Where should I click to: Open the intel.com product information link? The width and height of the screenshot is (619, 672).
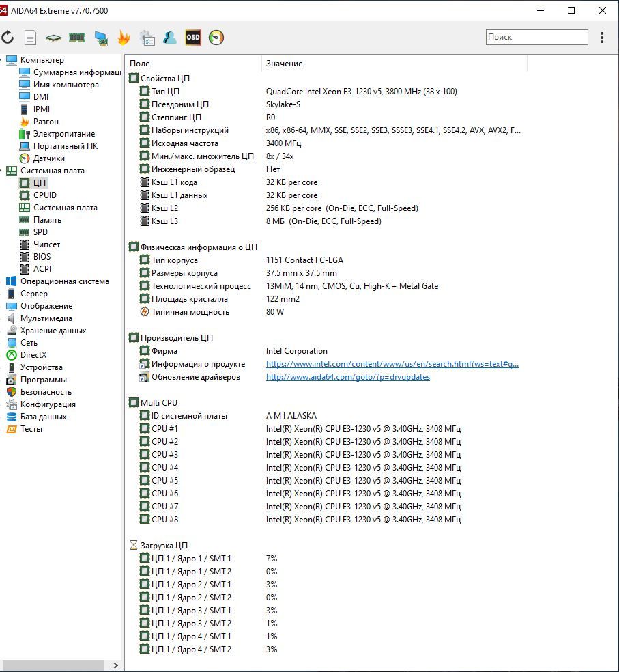392,364
